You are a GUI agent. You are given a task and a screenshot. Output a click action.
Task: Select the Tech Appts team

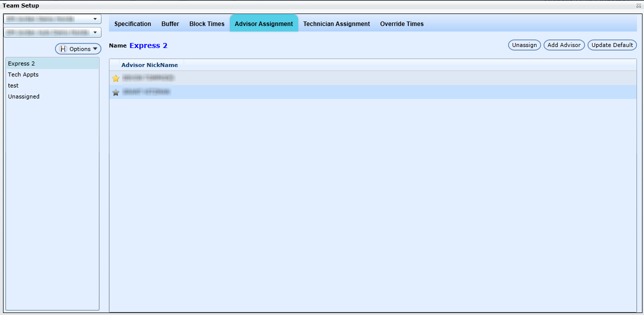coord(23,74)
